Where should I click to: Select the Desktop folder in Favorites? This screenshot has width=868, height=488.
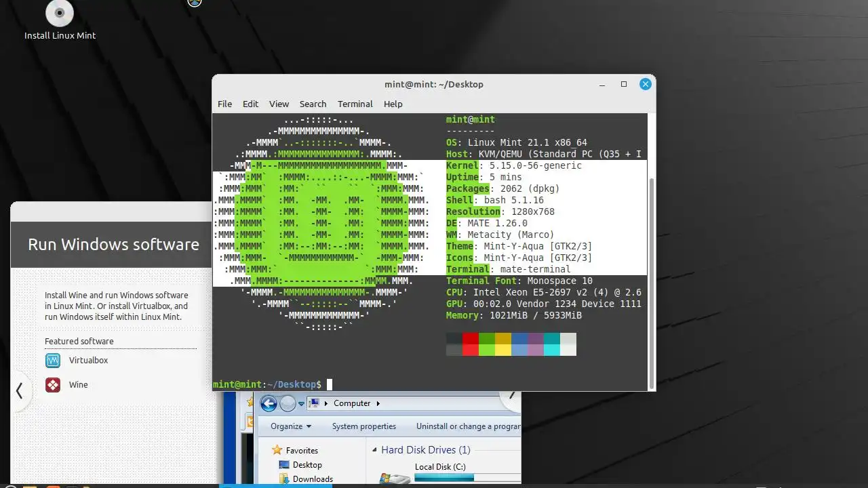tap(300, 465)
